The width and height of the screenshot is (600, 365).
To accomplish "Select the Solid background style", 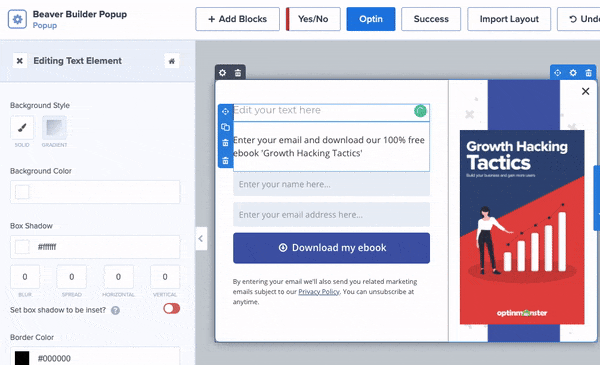I will pos(22,127).
